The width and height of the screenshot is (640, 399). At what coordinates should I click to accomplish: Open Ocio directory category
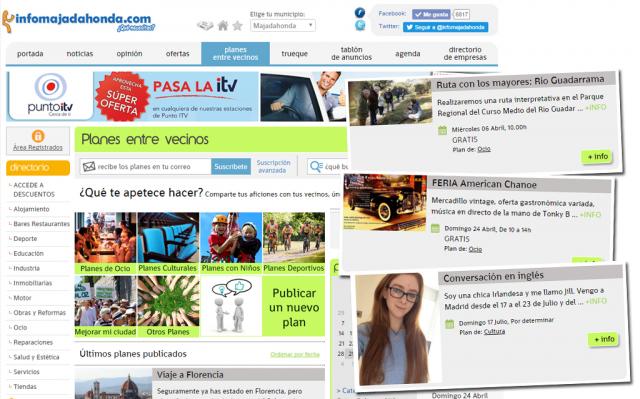pyautogui.click(x=20, y=327)
